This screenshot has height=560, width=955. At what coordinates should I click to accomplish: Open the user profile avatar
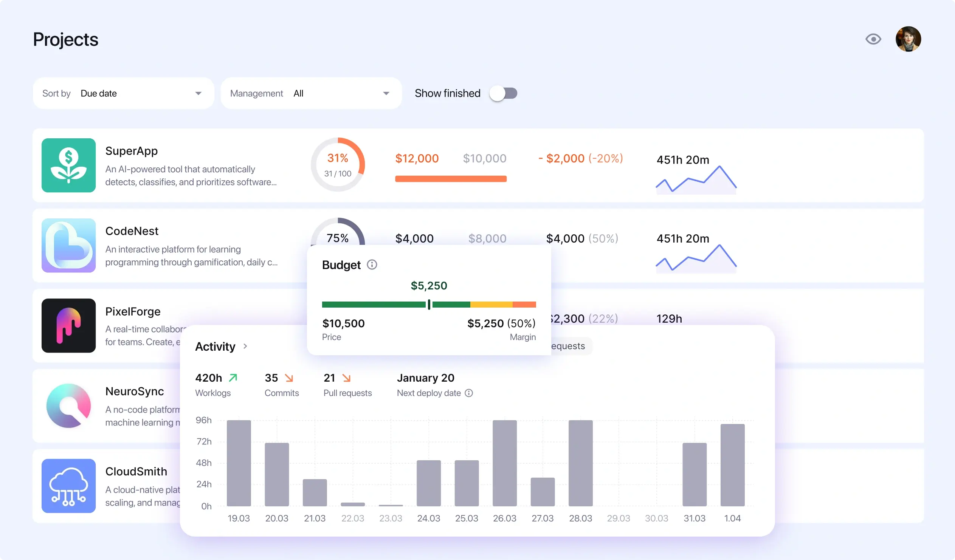pyautogui.click(x=908, y=39)
